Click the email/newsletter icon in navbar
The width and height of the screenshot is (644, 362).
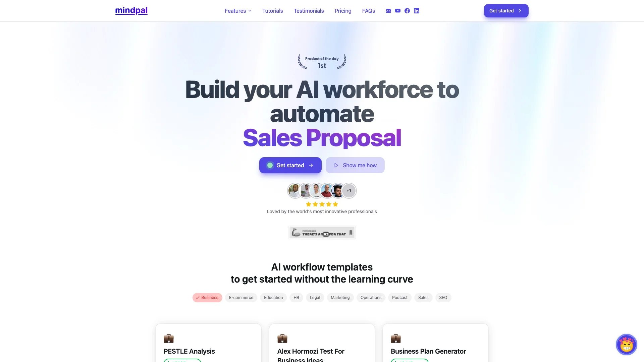coord(388,11)
